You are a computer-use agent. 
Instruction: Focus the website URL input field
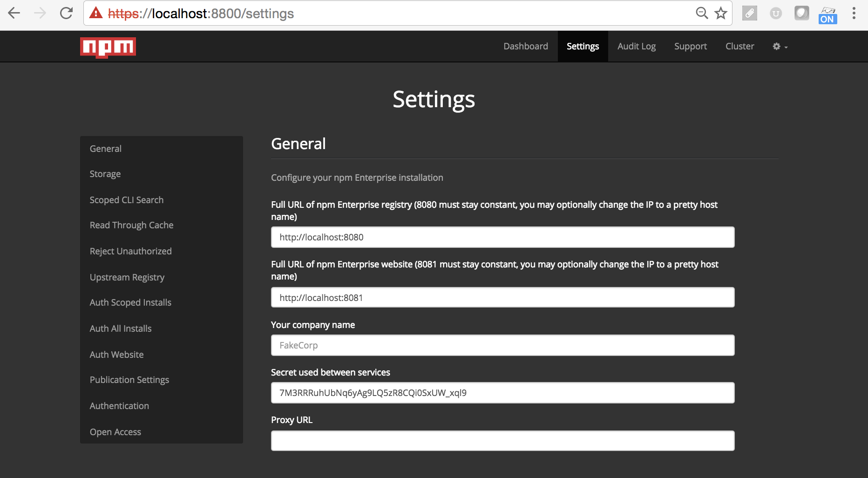pos(503,297)
